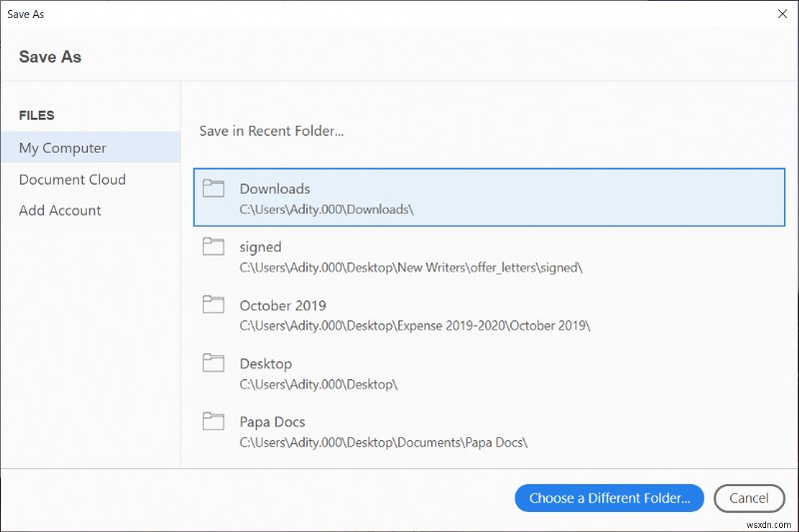The height and width of the screenshot is (532, 799).
Task: Click the signed folder icon
Action: point(213,247)
